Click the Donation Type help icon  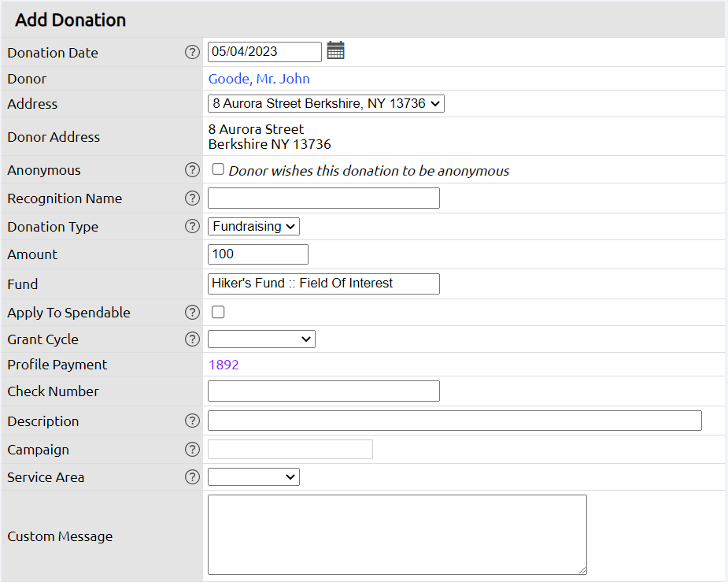point(192,226)
